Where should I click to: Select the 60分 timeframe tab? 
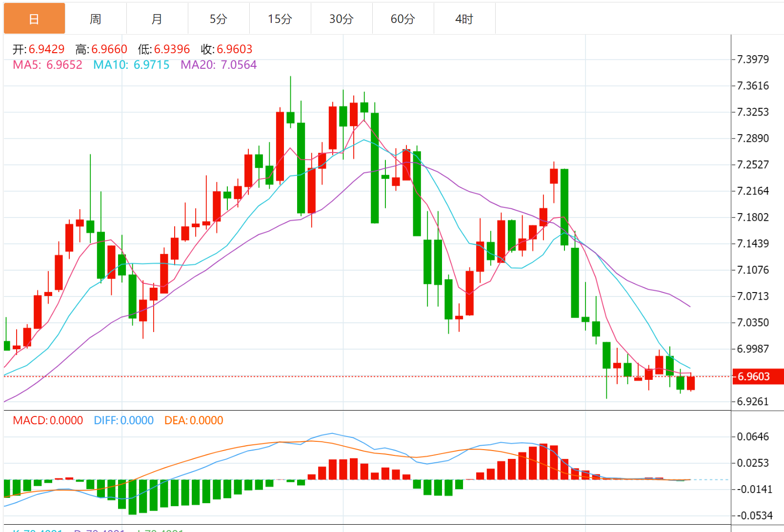click(x=403, y=19)
